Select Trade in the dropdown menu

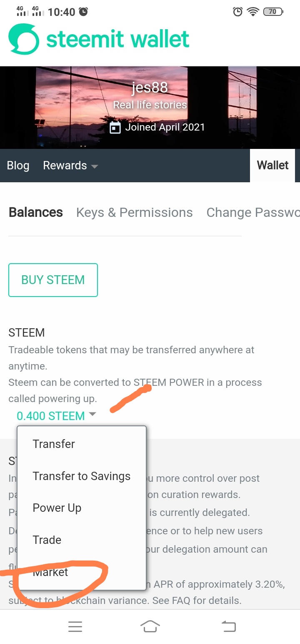tap(47, 540)
